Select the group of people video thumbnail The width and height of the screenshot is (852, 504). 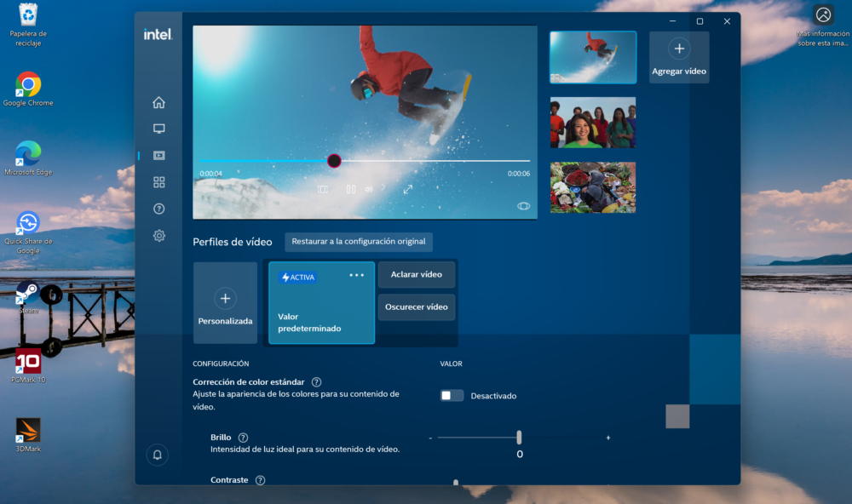pyautogui.click(x=593, y=123)
